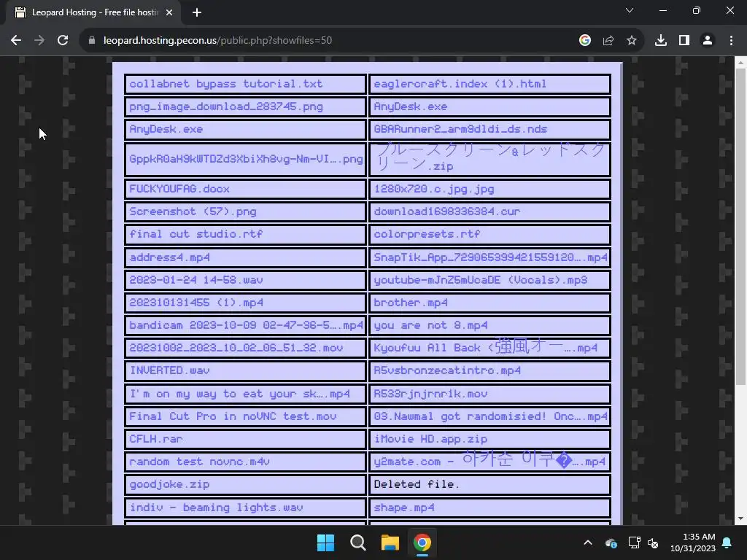Click Chrome icon in taskbar
The height and width of the screenshot is (560, 747).
coord(422,542)
